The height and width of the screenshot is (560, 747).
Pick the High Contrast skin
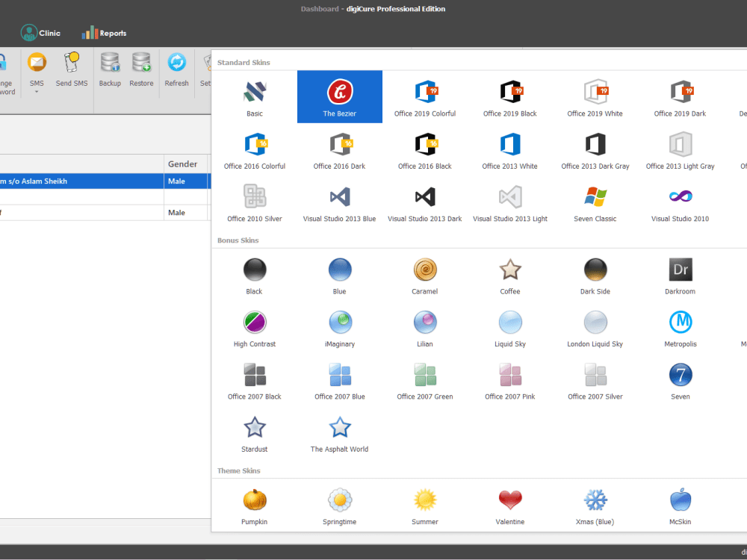(255, 328)
